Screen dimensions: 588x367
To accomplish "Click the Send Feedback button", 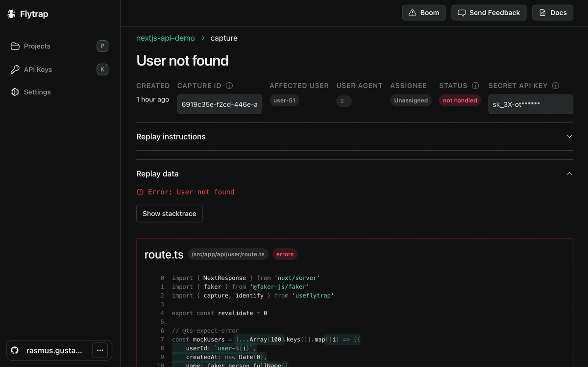I will (x=489, y=13).
